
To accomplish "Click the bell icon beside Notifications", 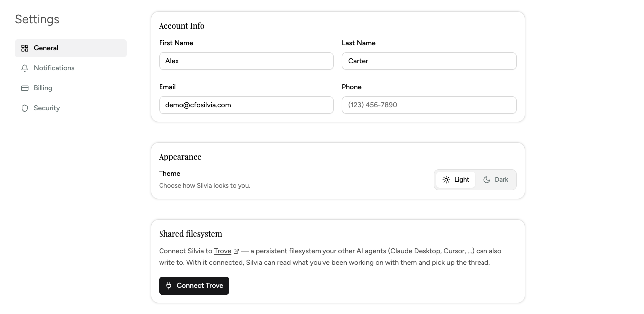I will tap(25, 68).
